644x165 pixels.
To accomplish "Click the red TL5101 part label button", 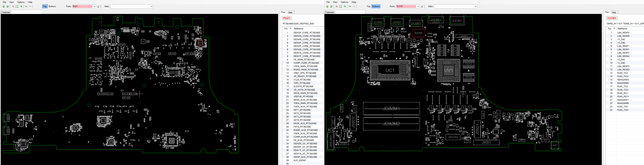I will (611, 18).
